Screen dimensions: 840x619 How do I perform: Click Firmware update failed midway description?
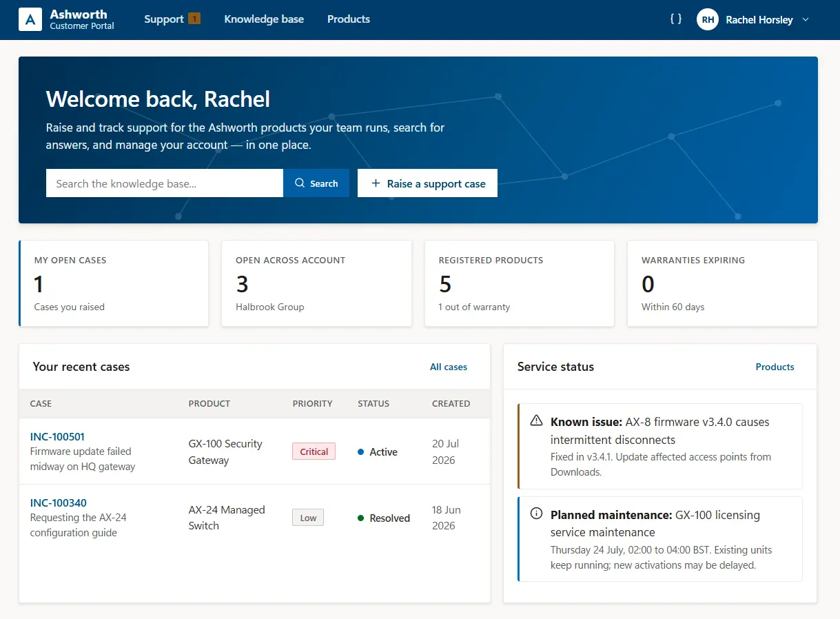(x=83, y=459)
